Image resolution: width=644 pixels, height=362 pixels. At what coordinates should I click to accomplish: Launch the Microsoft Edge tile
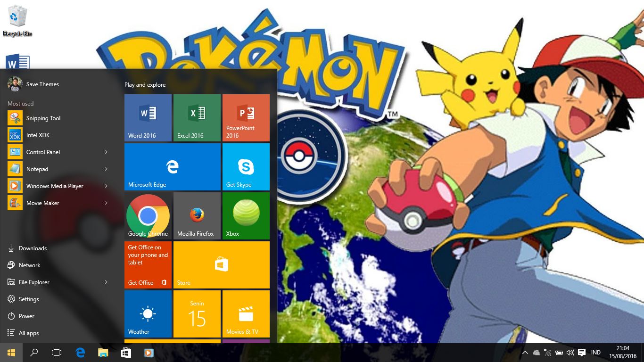point(173,167)
